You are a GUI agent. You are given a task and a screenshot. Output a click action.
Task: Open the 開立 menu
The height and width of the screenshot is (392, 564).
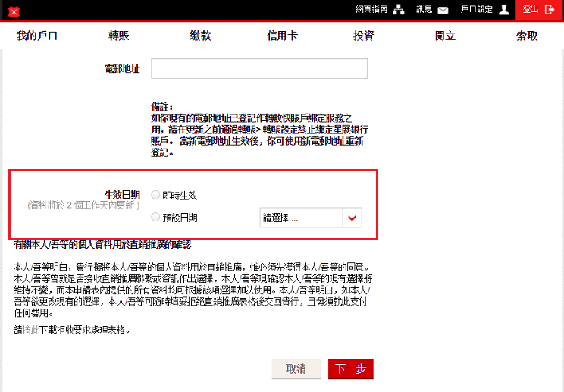(445, 36)
